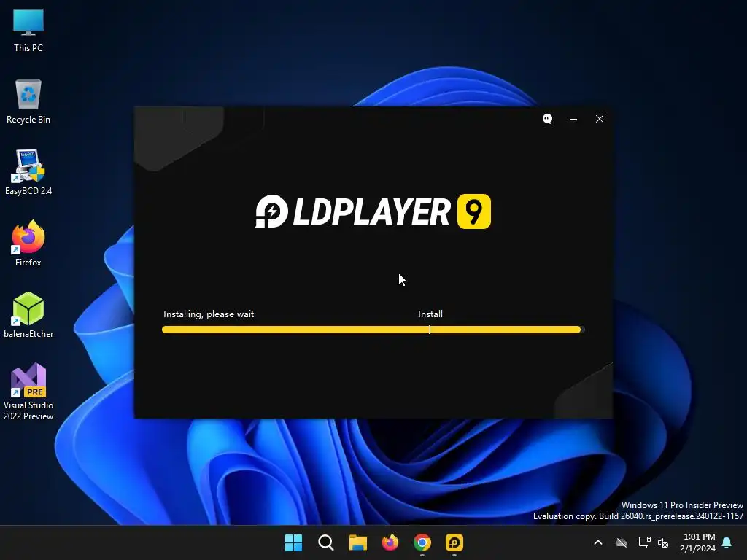The width and height of the screenshot is (747, 560).
Task: Launch Firefox from the taskbar
Action: pos(390,542)
